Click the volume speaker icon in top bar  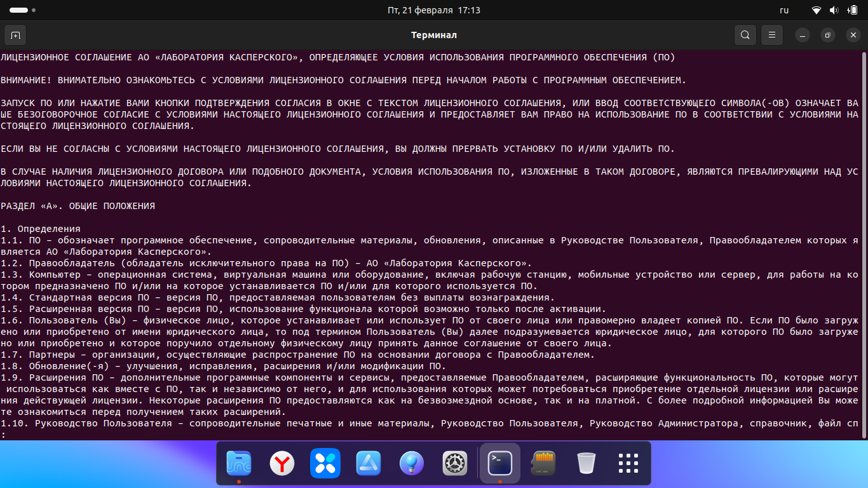click(834, 10)
